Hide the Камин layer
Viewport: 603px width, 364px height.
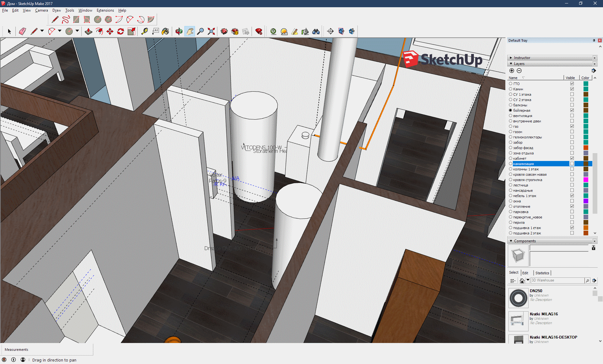572,89
